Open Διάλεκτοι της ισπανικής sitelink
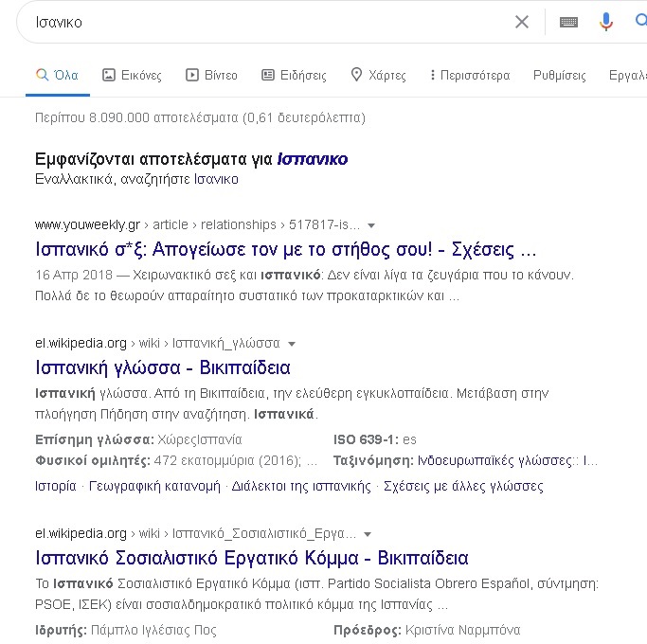The image size is (647, 644). click(x=302, y=486)
